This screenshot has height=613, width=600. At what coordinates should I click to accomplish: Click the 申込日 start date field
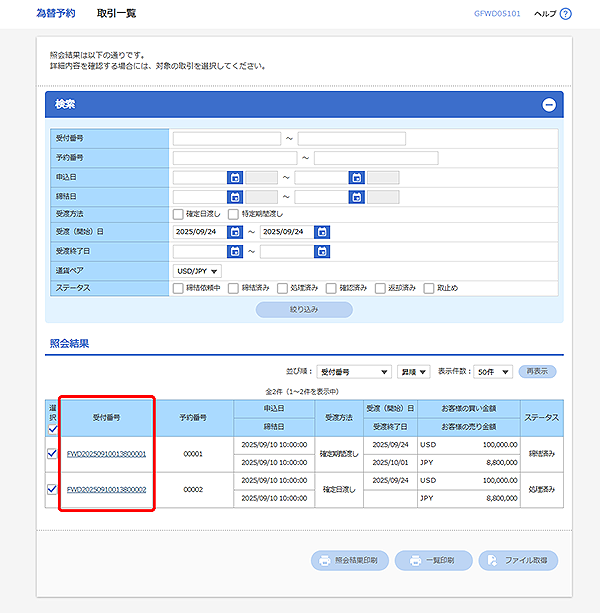point(200,177)
